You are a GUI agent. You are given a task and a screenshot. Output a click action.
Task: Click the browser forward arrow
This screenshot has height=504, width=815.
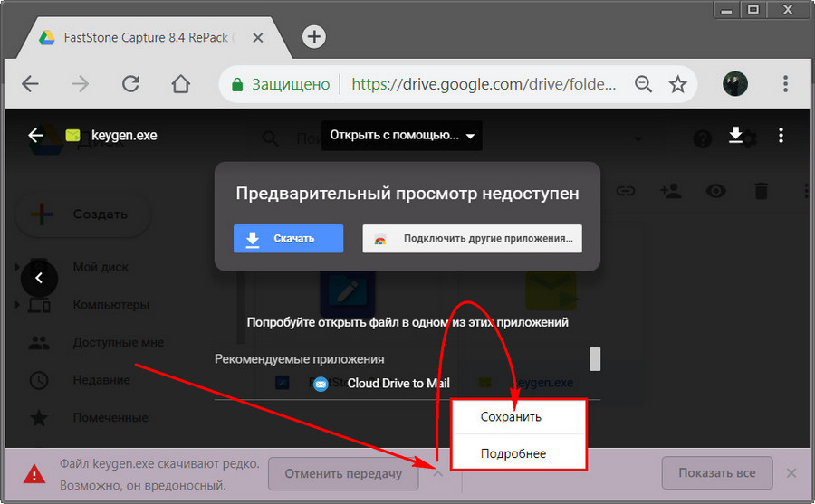click(x=80, y=83)
